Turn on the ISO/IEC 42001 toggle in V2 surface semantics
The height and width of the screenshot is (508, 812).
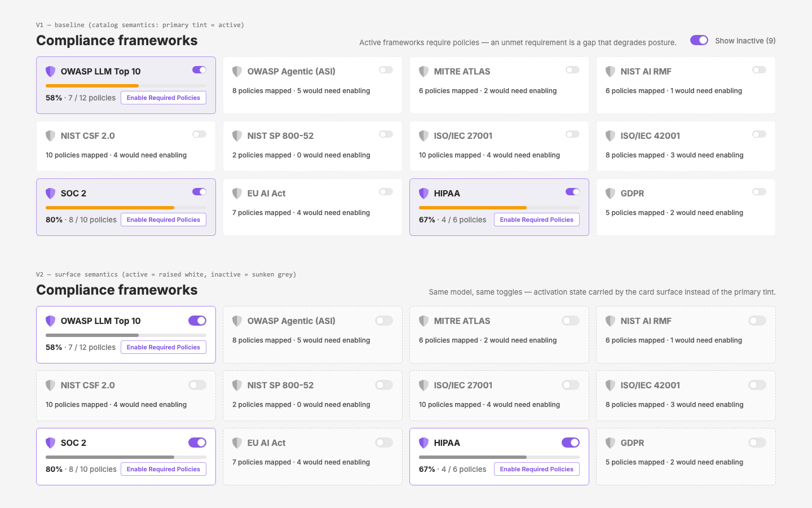pyautogui.click(x=757, y=385)
